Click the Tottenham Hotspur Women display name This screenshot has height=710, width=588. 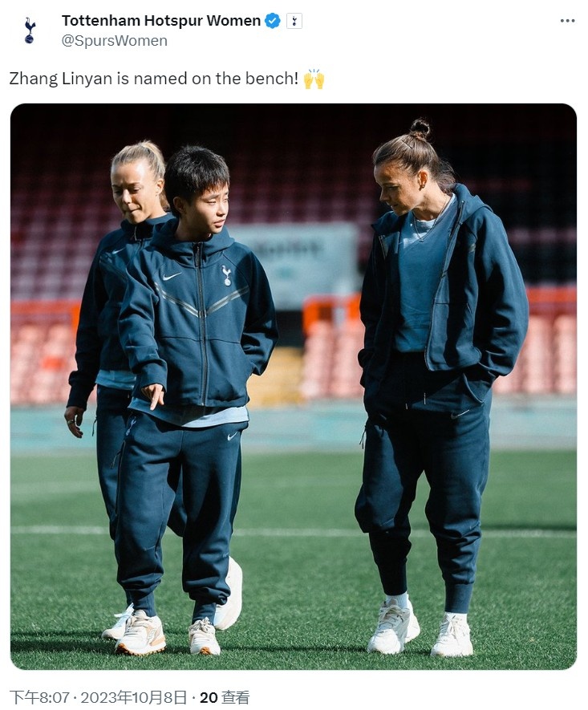(x=161, y=21)
